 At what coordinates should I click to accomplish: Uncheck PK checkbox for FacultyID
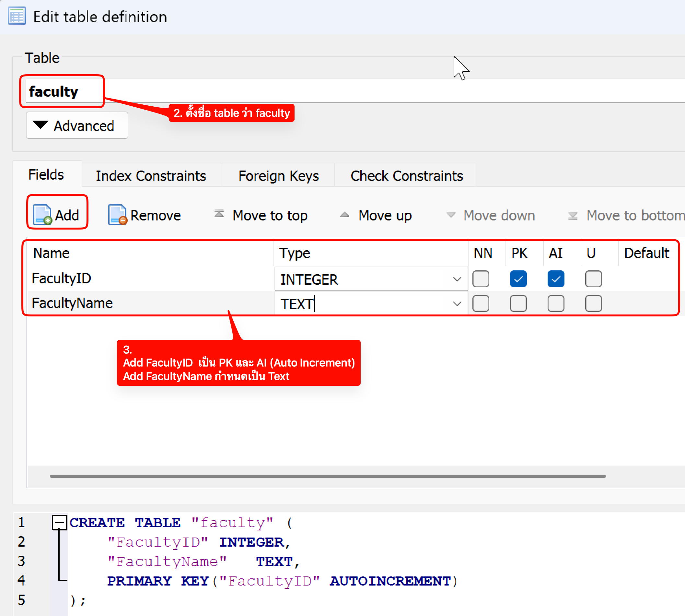coord(518,279)
